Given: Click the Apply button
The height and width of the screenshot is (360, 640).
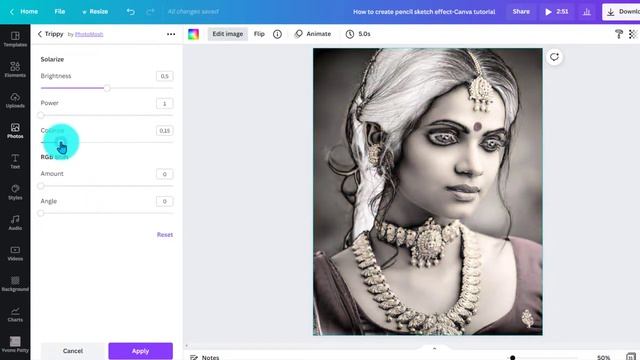Looking at the screenshot, I should click(x=140, y=351).
